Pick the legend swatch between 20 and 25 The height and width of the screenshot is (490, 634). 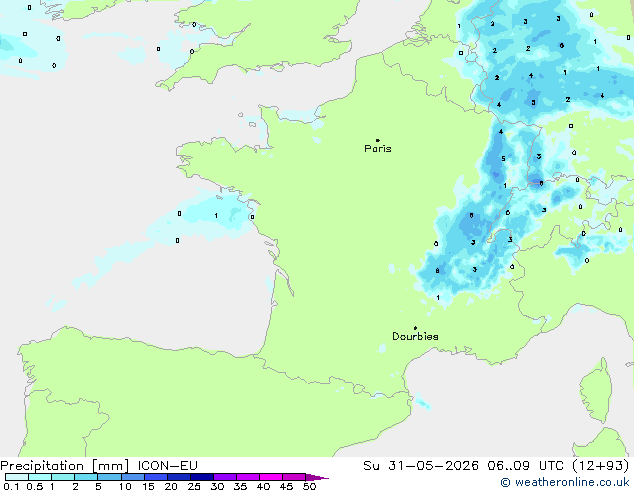click(x=179, y=477)
